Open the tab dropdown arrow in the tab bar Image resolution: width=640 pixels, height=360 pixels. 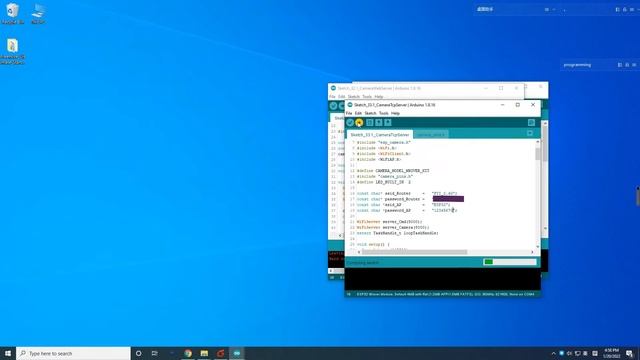(x=530, y=133)
